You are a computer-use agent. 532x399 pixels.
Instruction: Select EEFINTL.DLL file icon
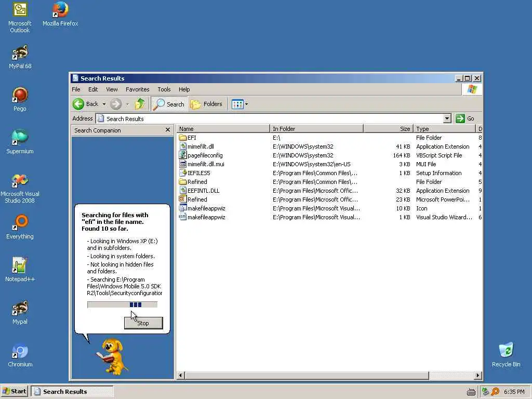[x=183, y=190]
